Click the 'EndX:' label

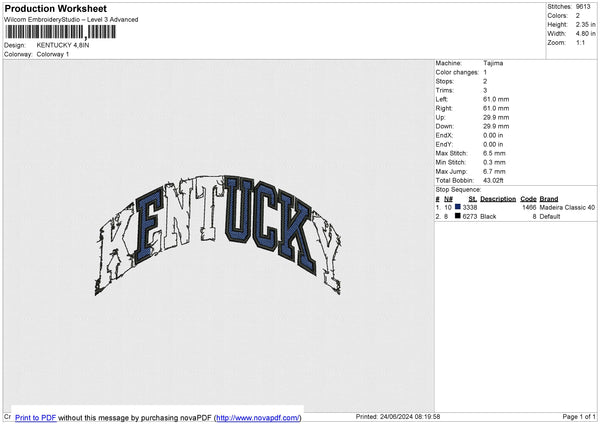tap(444, 135)
